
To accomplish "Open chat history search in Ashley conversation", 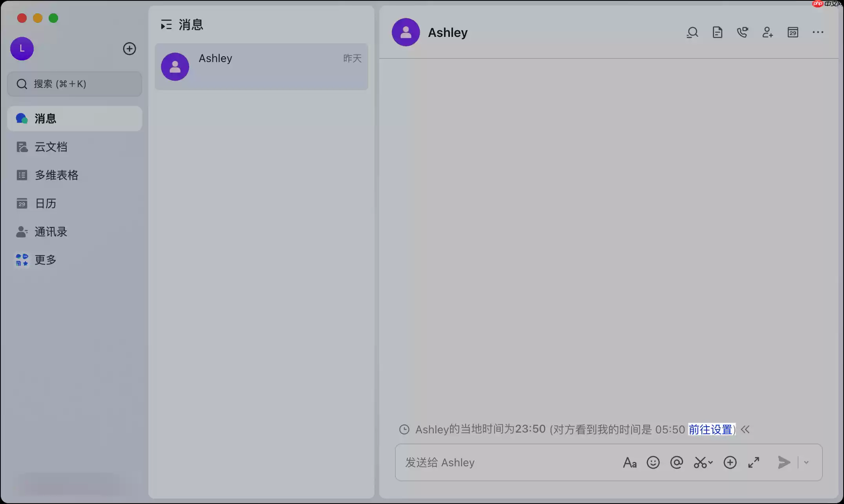I will point(692,32).
